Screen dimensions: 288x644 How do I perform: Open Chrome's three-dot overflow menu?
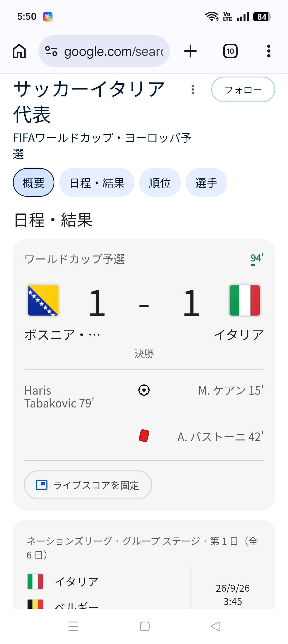pyautogui.click(x=269, y=51)
